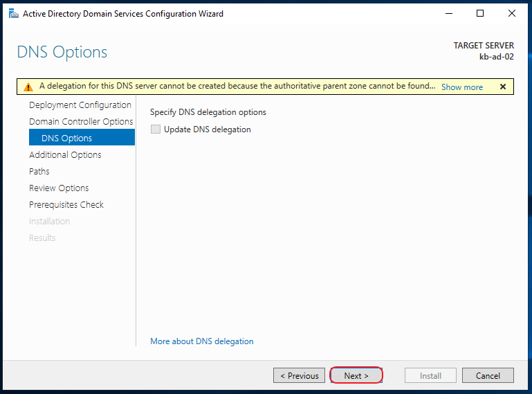
Task: Open the Additional Options step
Action: 65,155
